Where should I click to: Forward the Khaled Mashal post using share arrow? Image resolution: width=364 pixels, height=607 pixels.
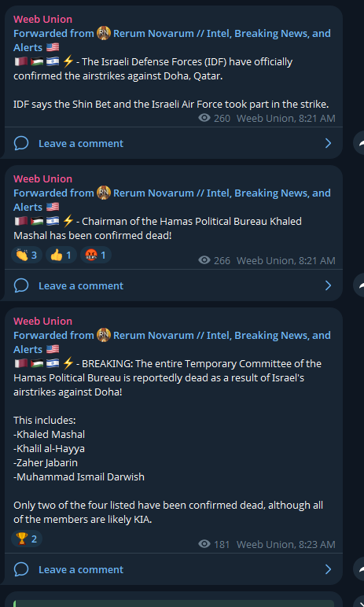pos(360,285)
